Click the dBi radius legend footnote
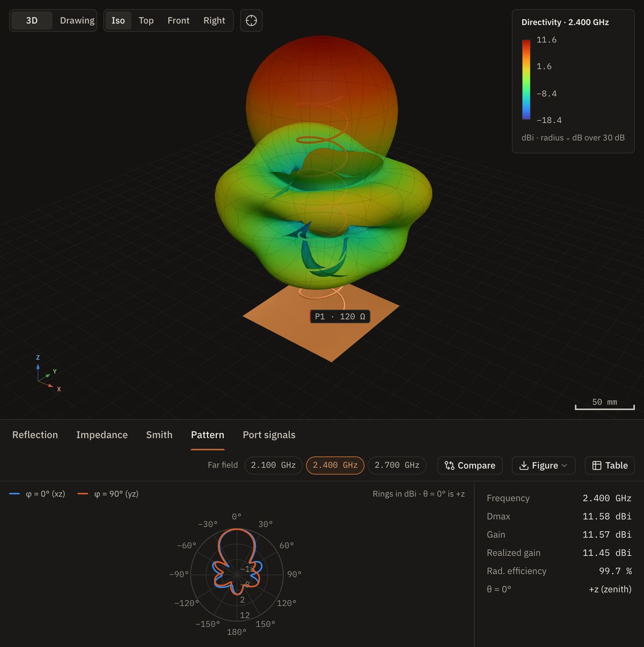The height and width of the screenshot is (647, 644). [573, 138]
